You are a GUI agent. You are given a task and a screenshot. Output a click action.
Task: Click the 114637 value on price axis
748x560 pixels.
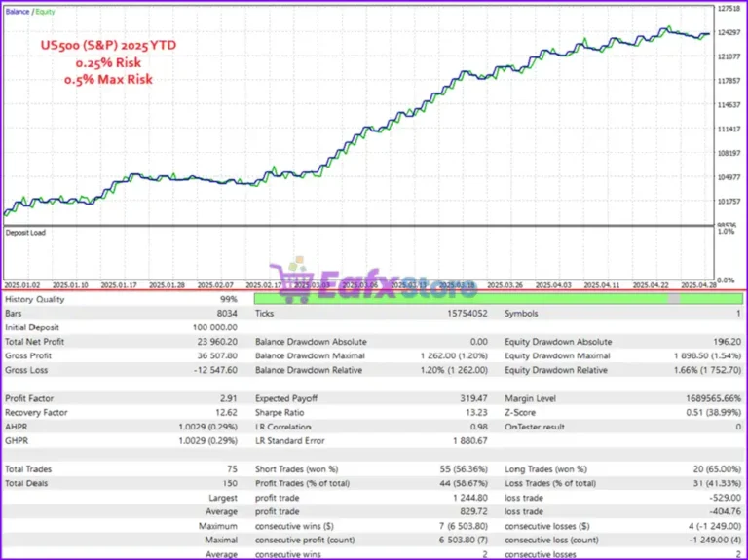pyautogui.click(x=729, y=105)
